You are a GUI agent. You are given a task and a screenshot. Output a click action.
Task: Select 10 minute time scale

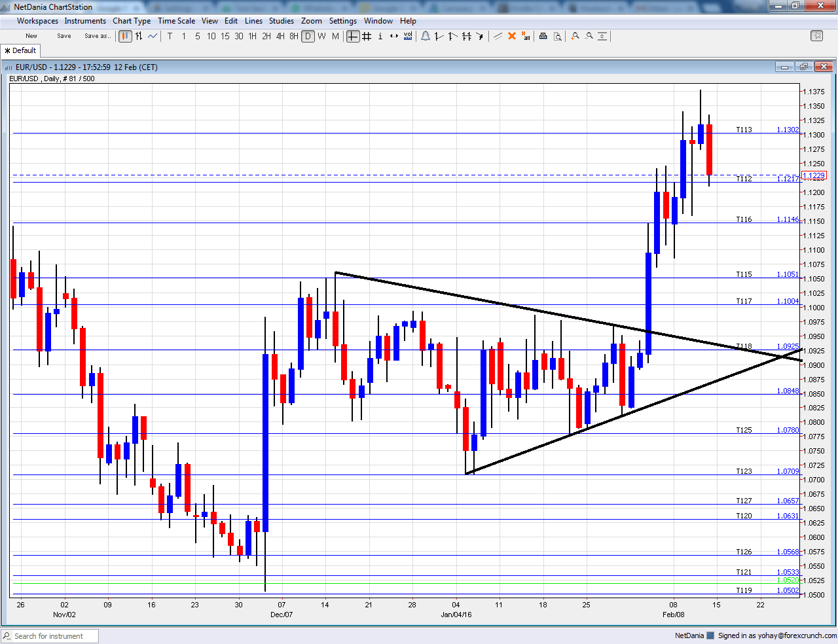pyautogui.click(x=211, y=36)
